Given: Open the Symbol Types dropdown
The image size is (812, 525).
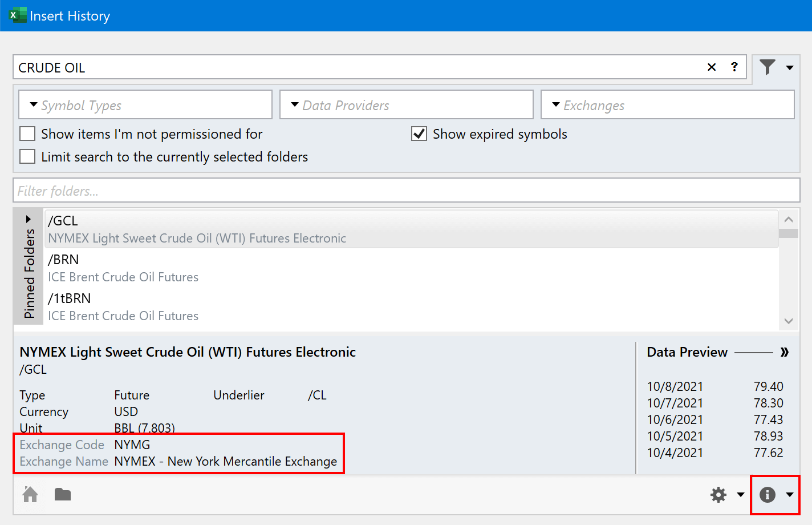Looking at the screenshot, I should pyautogui.click(x=145, y=105).
